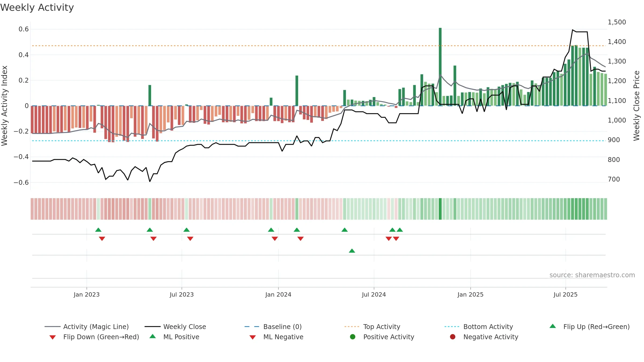Click the tall green bar near May 2023
Screen dimensions: 644x362
click(150, 95)
